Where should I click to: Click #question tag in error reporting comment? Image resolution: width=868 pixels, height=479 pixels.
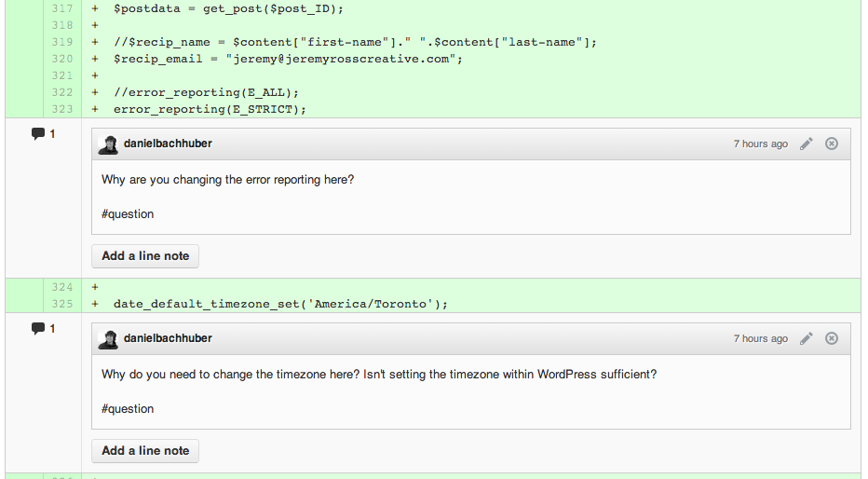[x=128, y=214]
